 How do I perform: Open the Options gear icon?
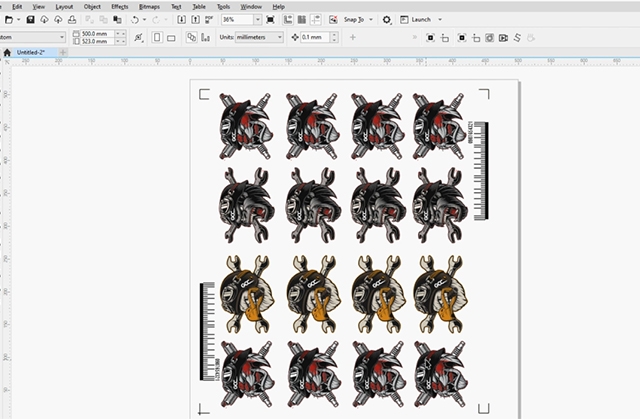click(x=387, y=20)
